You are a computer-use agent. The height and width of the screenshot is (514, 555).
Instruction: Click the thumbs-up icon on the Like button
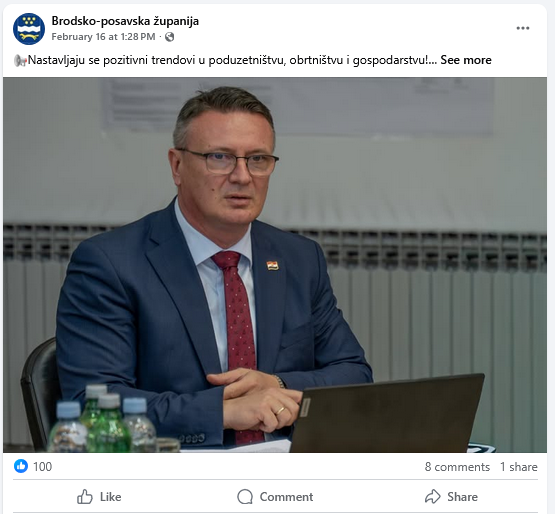click(x=85, y=497)
